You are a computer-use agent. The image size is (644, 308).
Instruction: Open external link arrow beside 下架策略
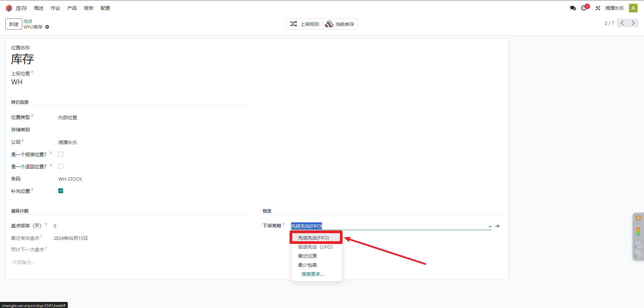497,226
